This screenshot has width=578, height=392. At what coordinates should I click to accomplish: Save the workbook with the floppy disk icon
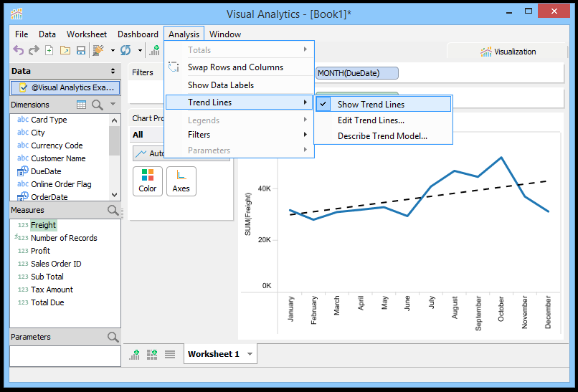(x=81, y=50)
